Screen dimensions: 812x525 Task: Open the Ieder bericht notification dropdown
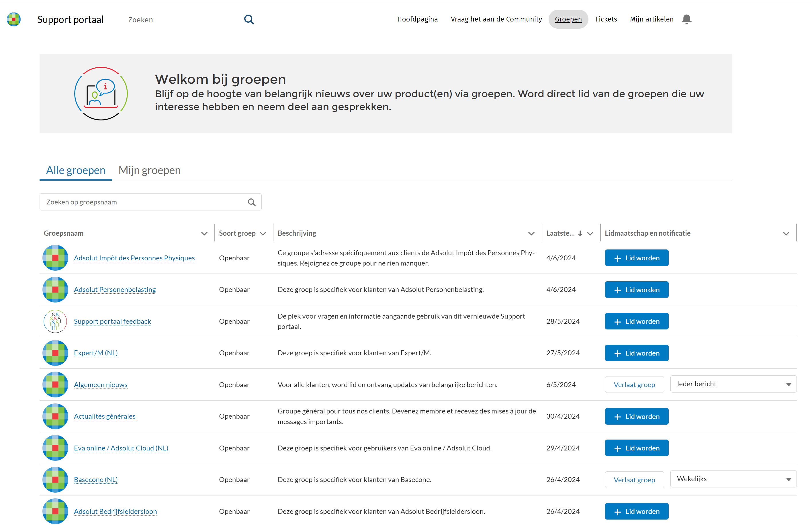pyautogui.click(x=733, y=384)
